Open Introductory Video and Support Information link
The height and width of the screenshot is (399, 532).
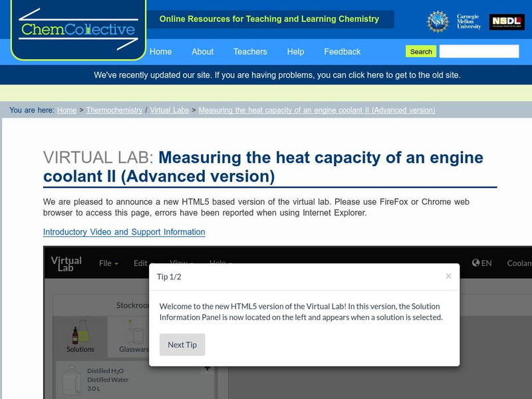(x=124, y=232)
